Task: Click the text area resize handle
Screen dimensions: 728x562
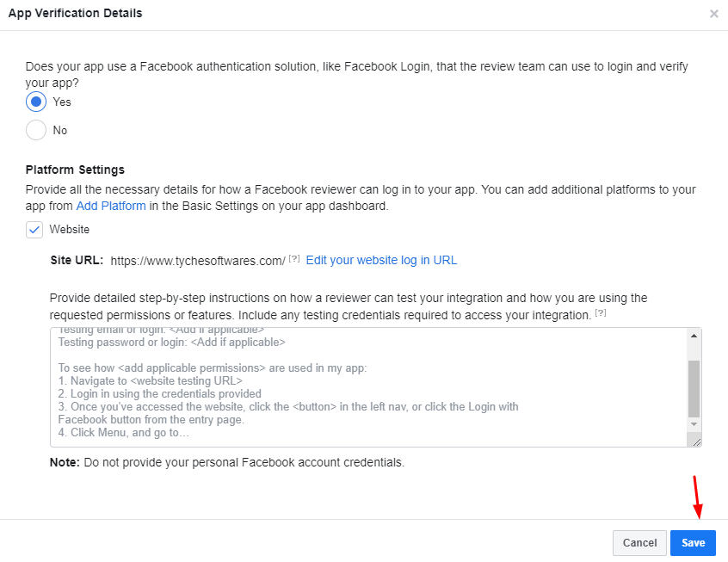Action: pos(696,442)
